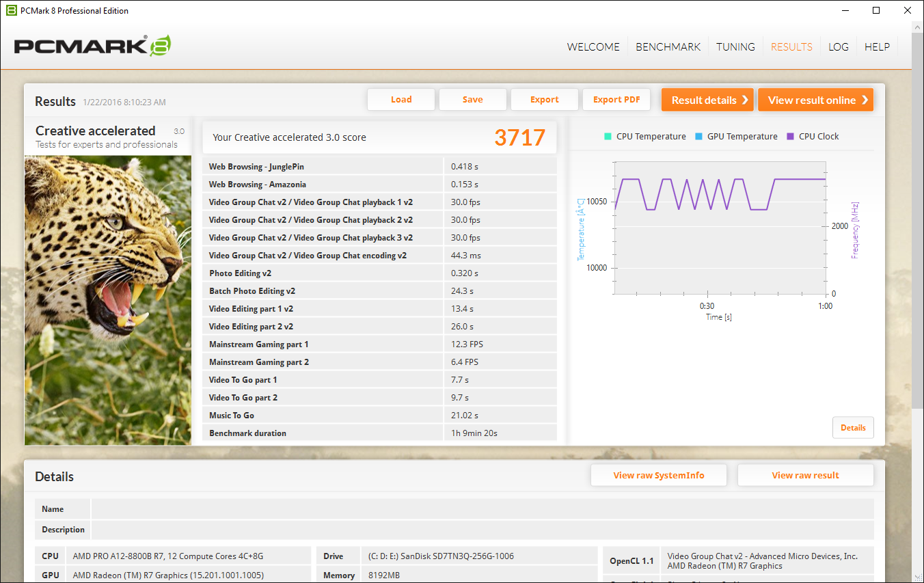924x583 pixels.
Task: Click the PCMark 8 title bar app icon
Action: [x=11, y=10]
